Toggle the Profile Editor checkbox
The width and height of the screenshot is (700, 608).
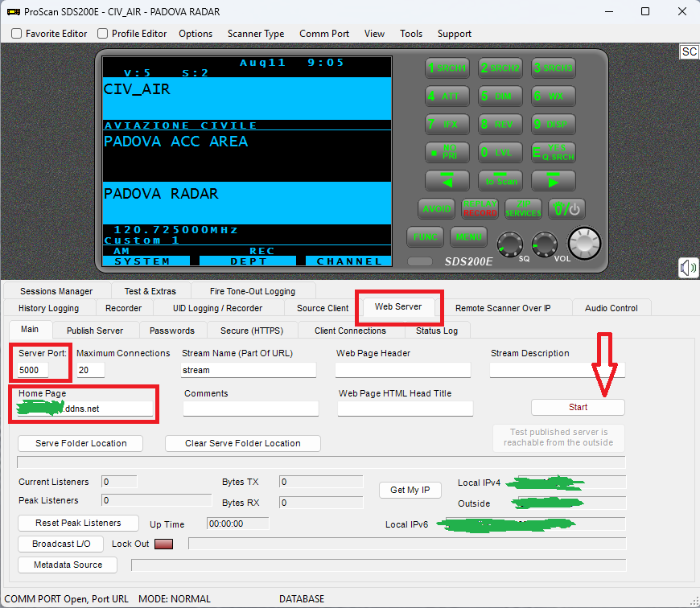[103, 34]
